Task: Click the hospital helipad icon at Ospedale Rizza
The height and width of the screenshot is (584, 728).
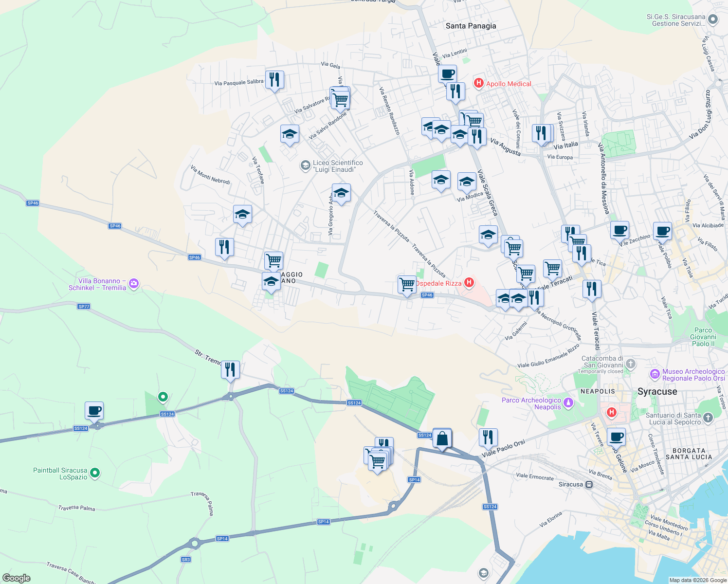Action: tap(469, 283)
